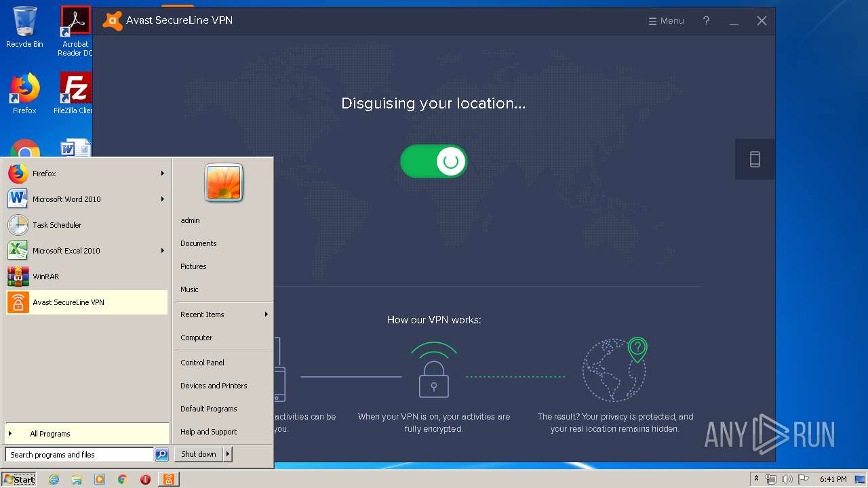Toggle the VPN connection switch
Image resolution: width=868 pixels, height=488 pixels.
(434, 161)
